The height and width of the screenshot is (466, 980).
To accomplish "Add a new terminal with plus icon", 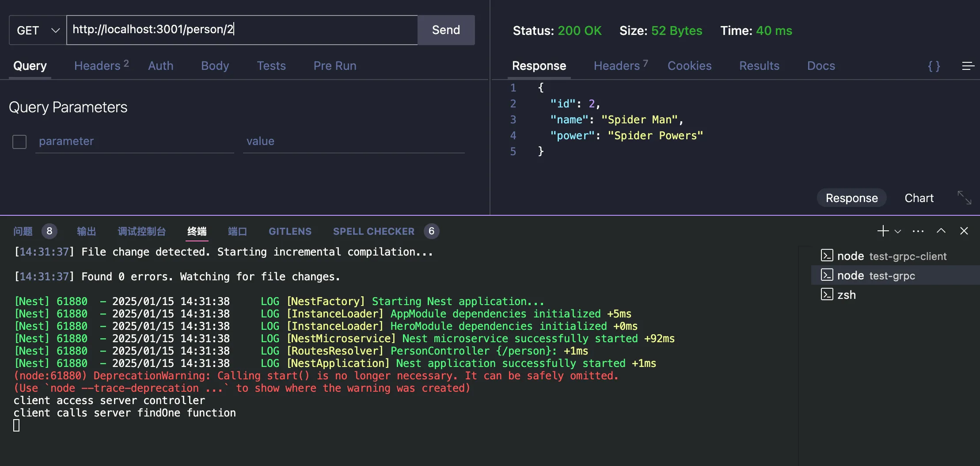I will (x=882, y=231).
